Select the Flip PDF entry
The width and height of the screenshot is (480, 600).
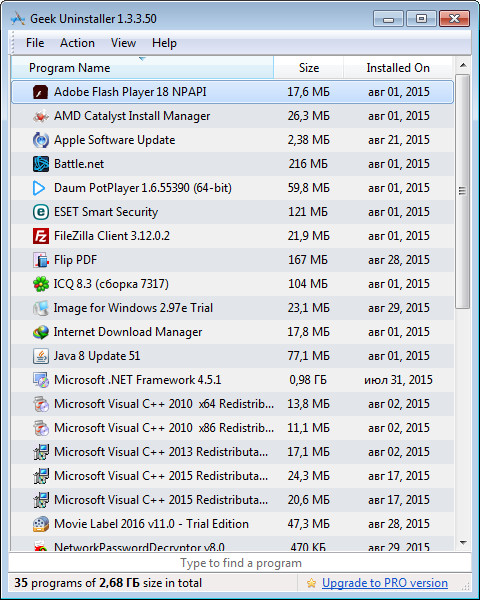[232, 260]
